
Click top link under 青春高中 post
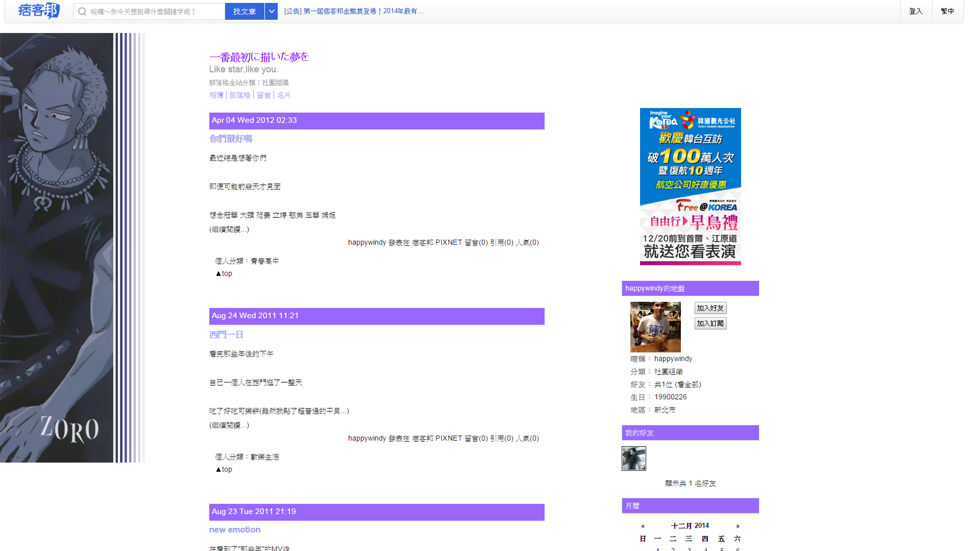coord(224,273)
